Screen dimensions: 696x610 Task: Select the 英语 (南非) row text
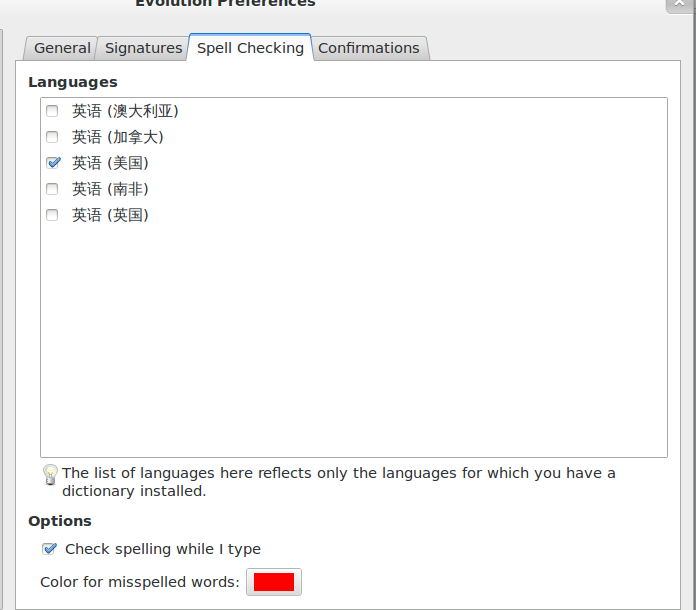click(110, 190)
